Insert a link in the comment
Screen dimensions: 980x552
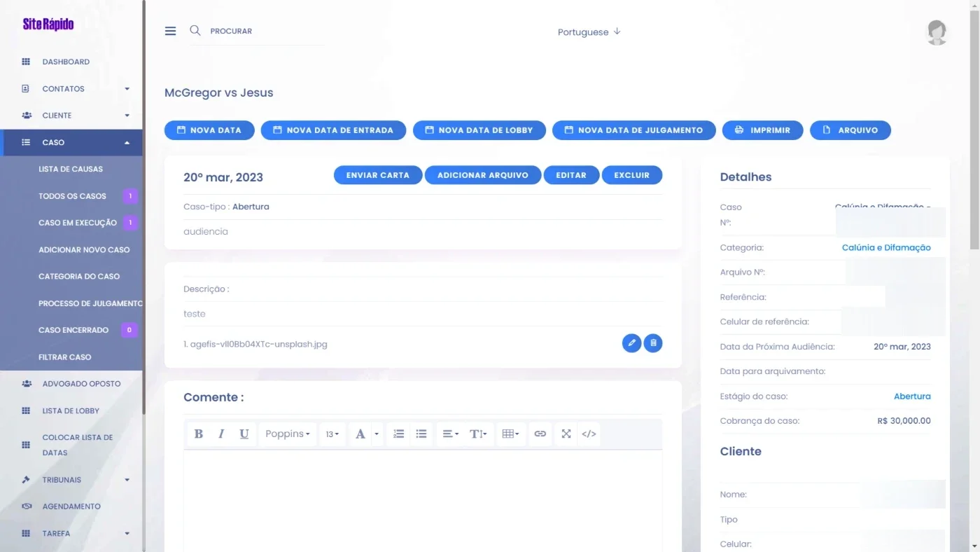[540, 434]
